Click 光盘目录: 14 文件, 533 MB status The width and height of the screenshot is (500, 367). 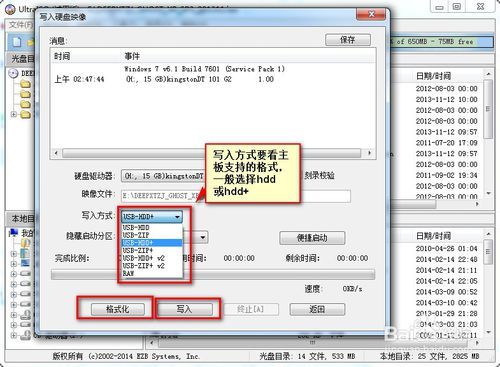tap(307, 356)
